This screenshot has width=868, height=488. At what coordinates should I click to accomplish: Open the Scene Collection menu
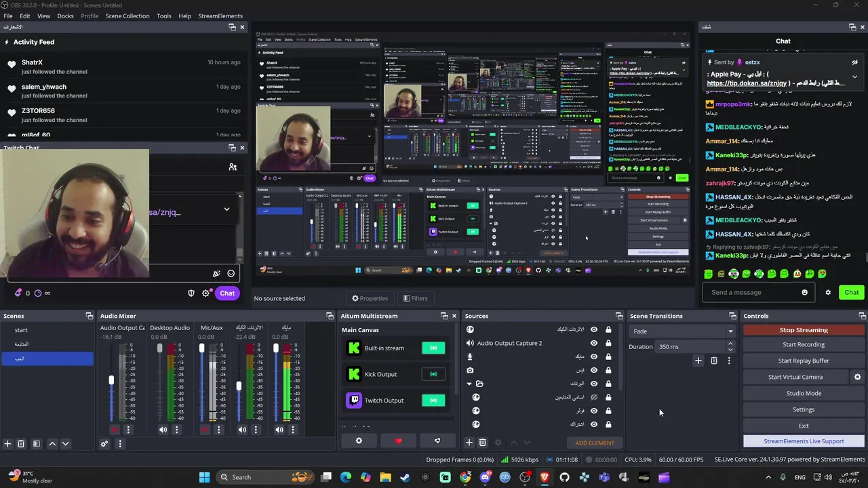[127, 16]
